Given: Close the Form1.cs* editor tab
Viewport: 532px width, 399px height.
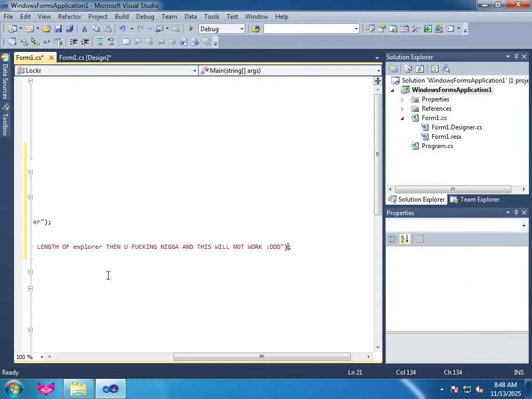Looking at the screenshot, I should point(51,58).
